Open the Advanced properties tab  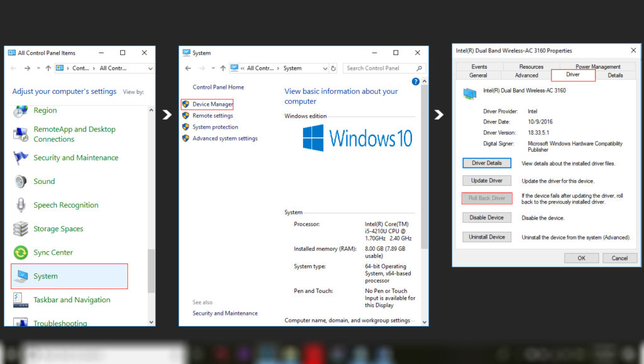coord(526,75)
